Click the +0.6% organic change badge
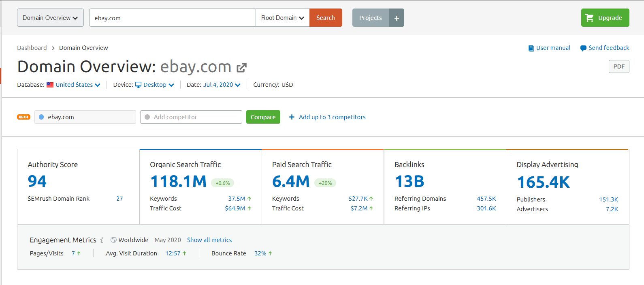Image resolution: width=644 pixels, height=285 pixels. pyautogui.click(x=223, y=183)
